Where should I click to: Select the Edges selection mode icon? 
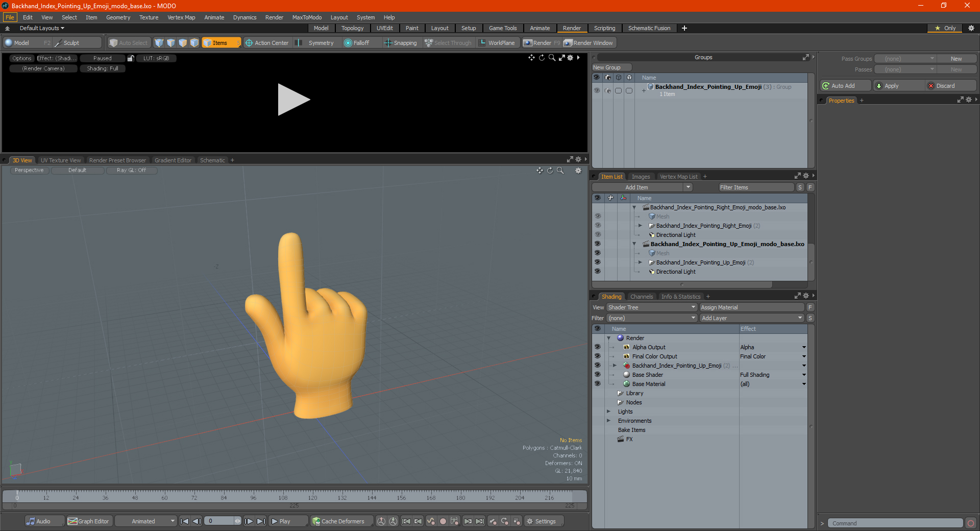[x=171, y=43]
